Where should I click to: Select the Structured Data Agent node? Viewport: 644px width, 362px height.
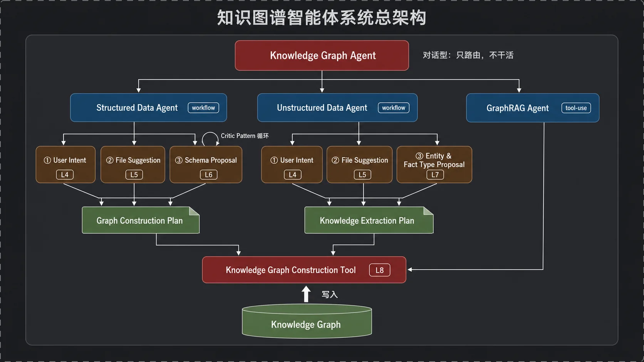pos(148,108)
